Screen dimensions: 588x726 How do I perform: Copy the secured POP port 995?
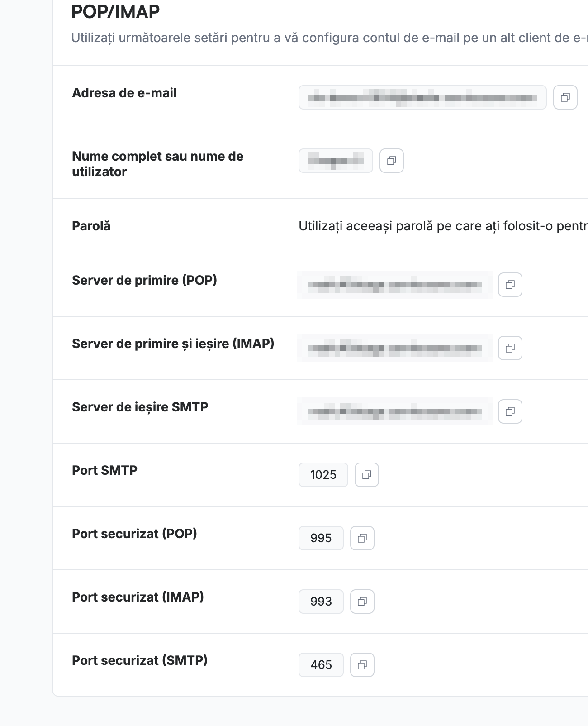(362, 538)
